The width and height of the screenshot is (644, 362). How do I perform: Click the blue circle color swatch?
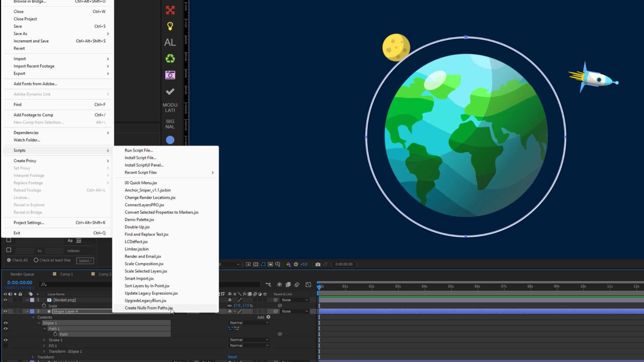pos(170,140)
